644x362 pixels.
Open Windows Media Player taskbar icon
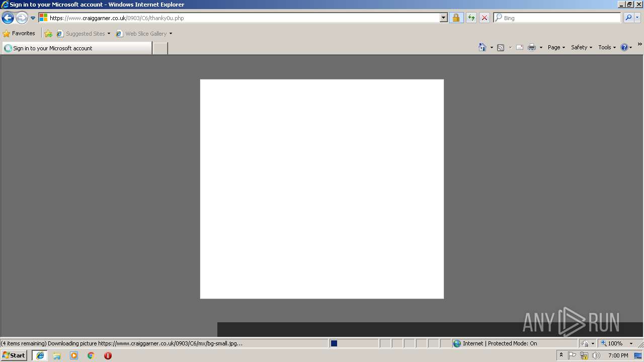click(x=74, y=355)
